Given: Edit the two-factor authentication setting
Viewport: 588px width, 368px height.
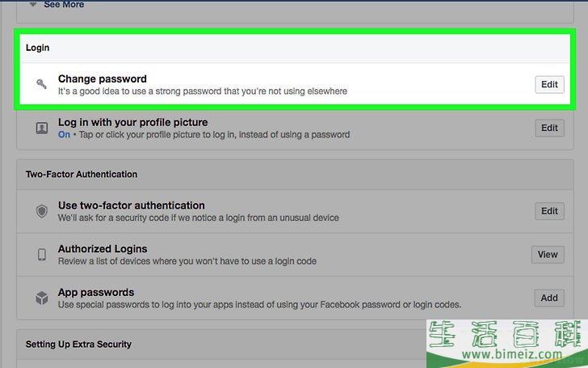Looking at the screenshot, I should click(549, 211).
